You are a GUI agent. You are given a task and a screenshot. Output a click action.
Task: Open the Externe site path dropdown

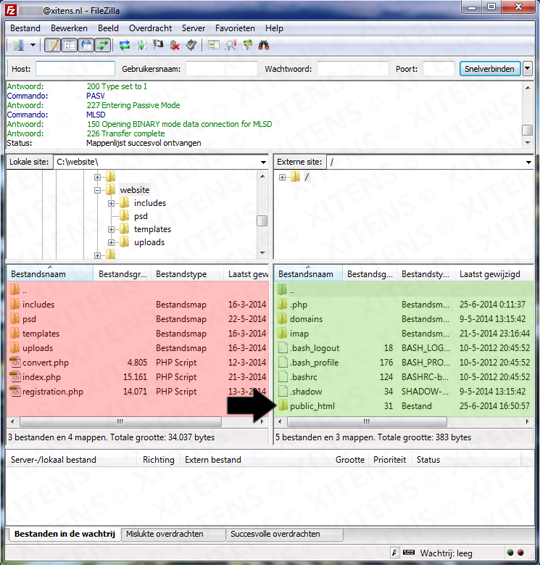(x=528, y=162)
